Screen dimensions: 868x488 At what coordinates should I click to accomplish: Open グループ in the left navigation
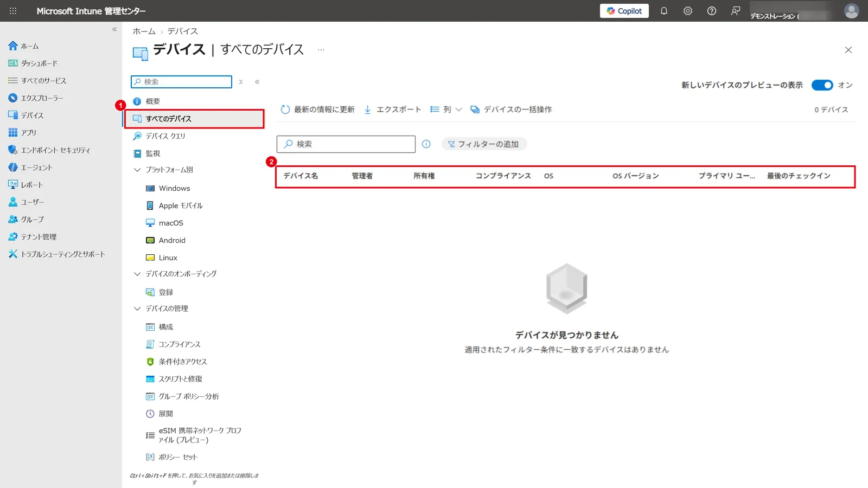pyautogui.click(x=26, y=220)
